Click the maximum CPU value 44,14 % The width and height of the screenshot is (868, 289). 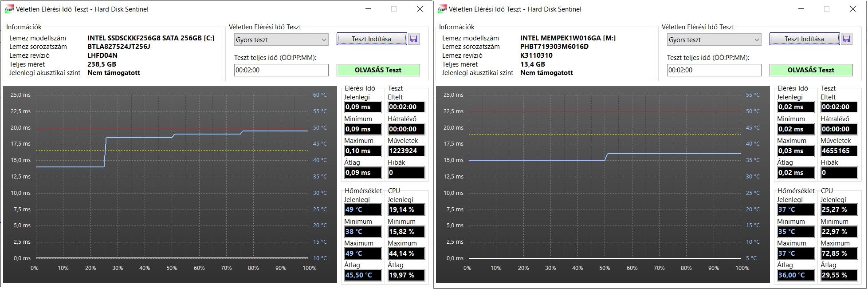(406, 253)
